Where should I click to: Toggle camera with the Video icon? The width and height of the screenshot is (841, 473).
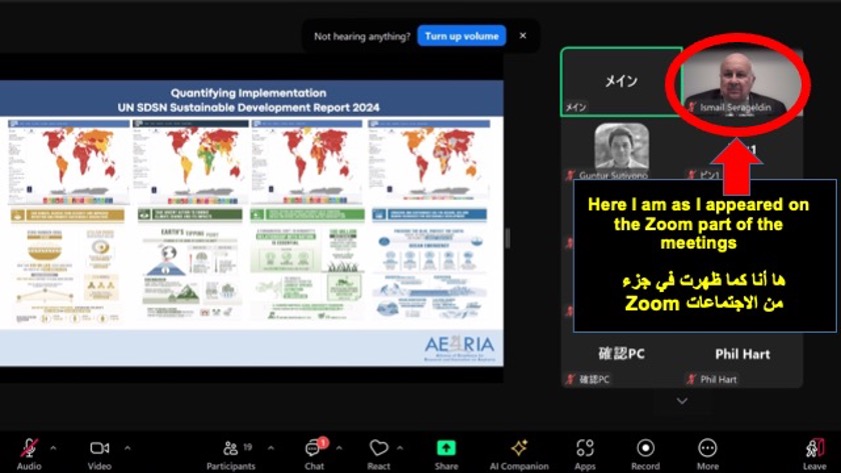pos(99,449)
